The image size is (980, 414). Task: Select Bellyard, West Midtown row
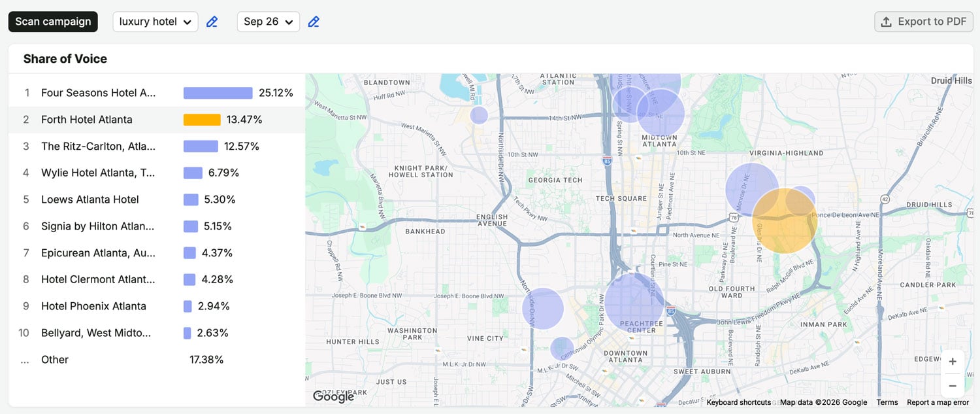point(157,333)
